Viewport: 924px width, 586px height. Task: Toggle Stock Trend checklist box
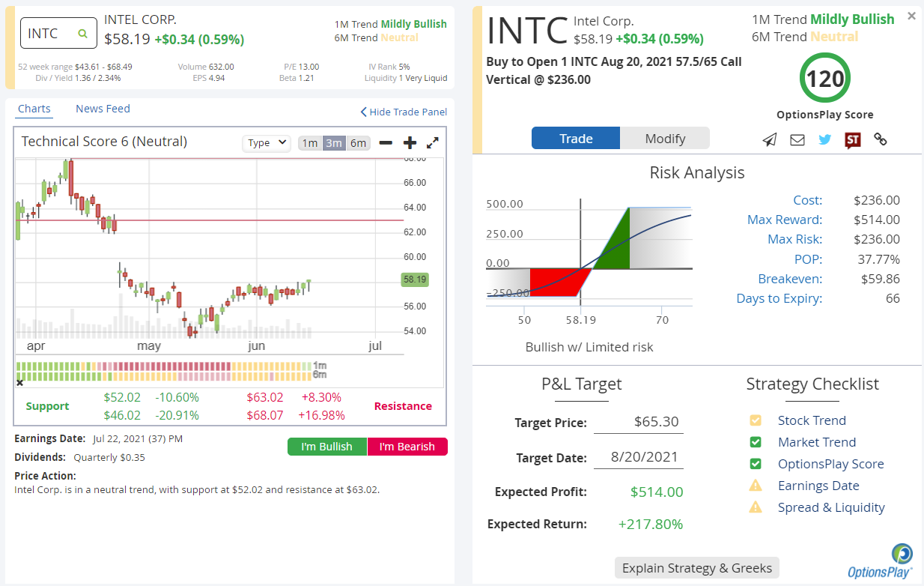click(756, 420)
